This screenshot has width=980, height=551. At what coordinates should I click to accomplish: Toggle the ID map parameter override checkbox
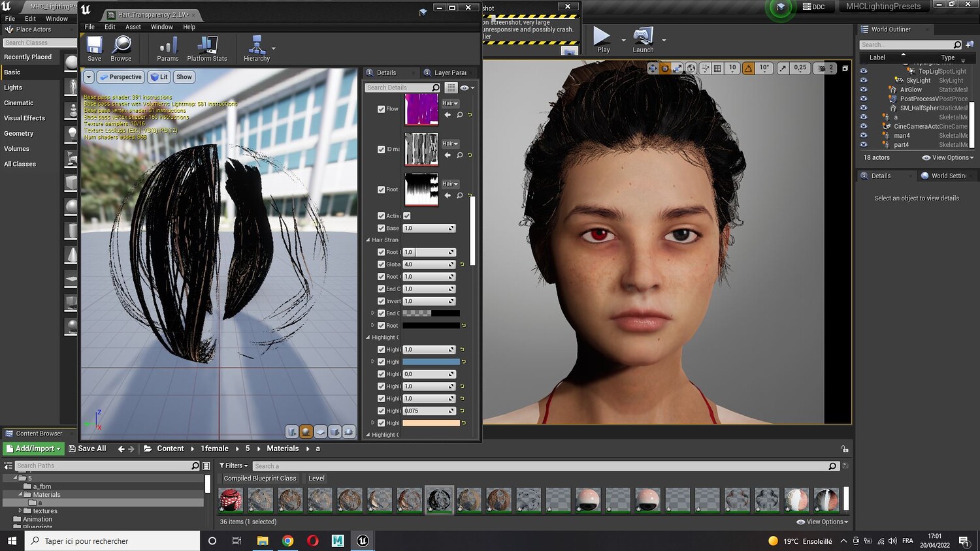coord(381,150)
